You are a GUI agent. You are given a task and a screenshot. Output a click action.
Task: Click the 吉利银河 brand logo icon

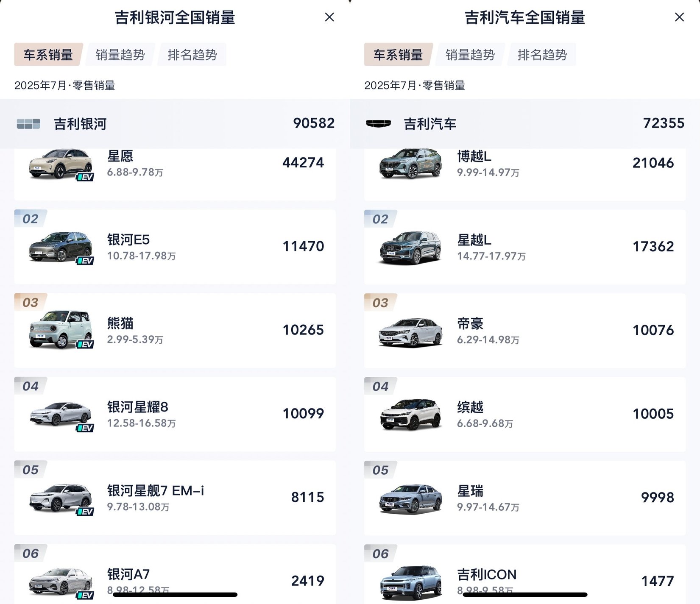coord(28,124)
